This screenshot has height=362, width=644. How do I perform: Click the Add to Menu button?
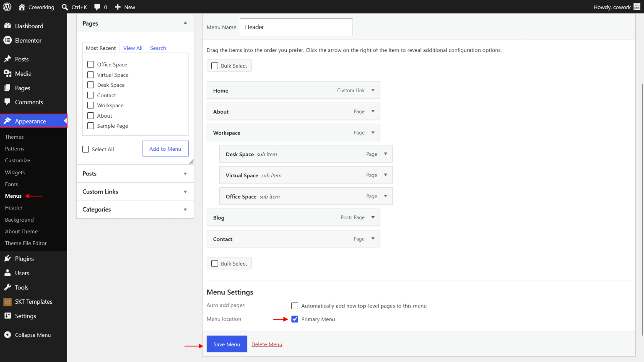pos(166,149)
